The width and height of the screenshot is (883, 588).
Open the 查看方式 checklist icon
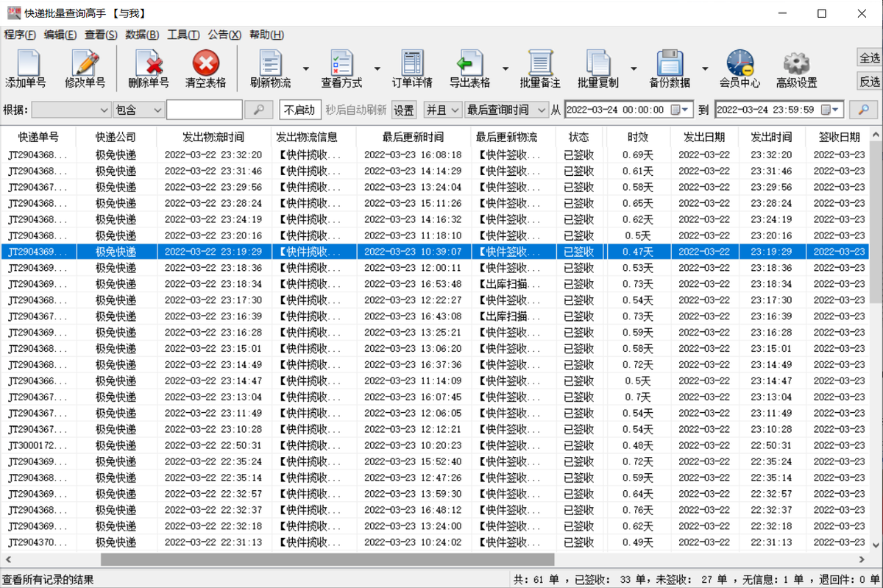click(x=341, y=63)
